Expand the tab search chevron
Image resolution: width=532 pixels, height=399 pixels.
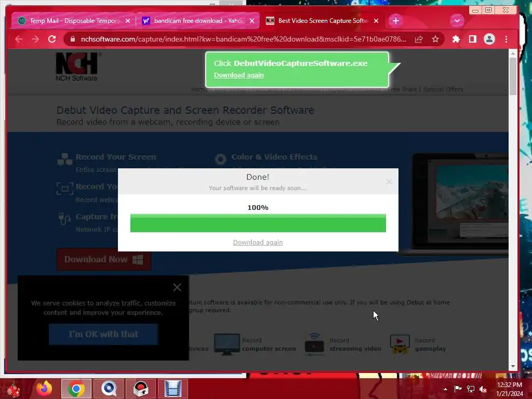click(457, 21)
